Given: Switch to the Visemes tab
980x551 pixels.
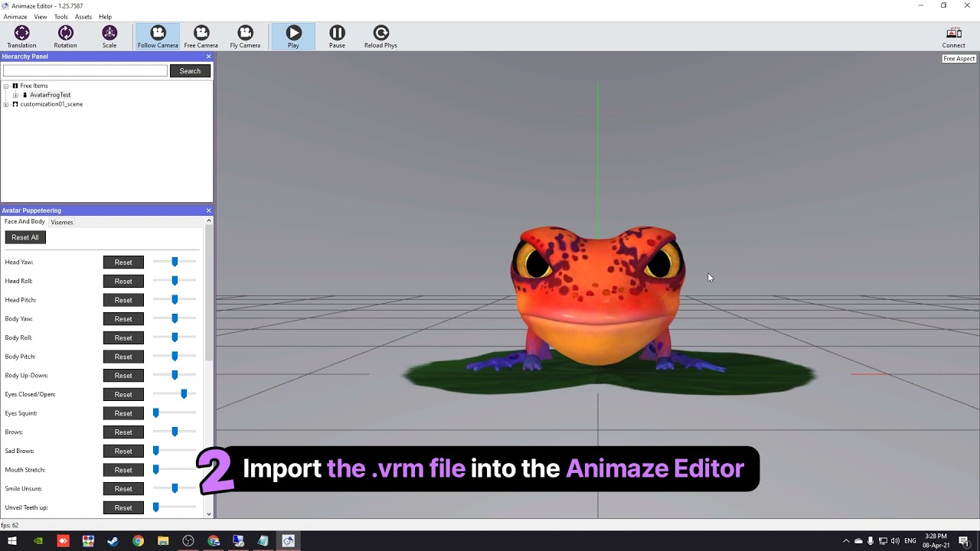Looking at the screenshot, I should point(62,222).
